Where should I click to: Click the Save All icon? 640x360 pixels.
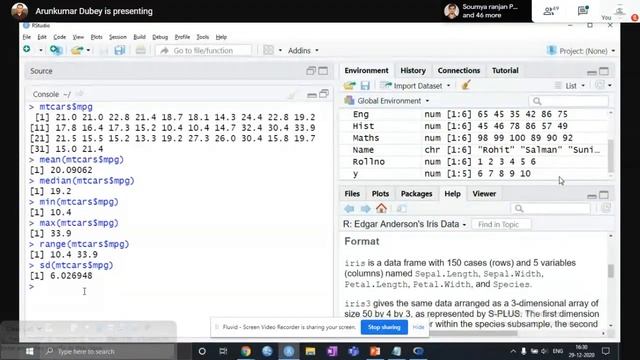click(120, 50)
